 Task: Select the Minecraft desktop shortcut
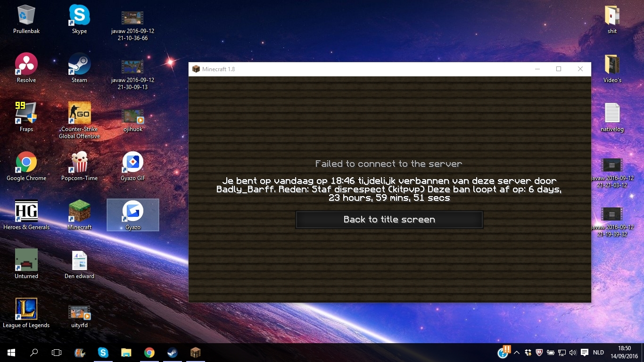[79, 215]
